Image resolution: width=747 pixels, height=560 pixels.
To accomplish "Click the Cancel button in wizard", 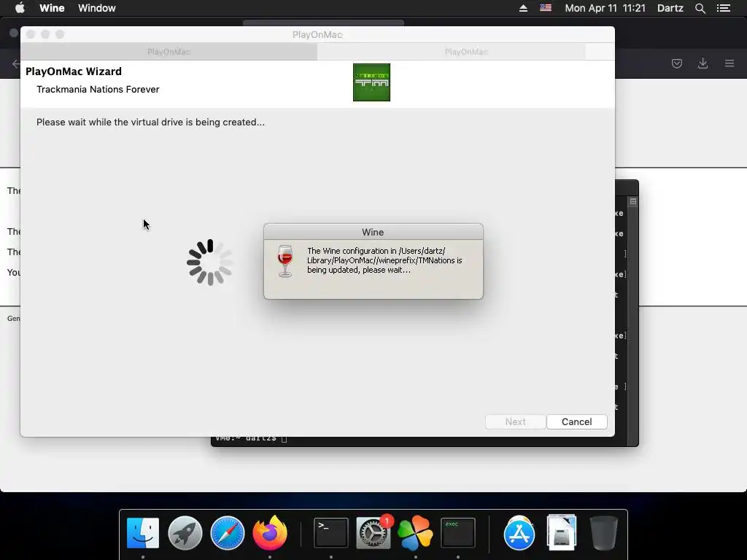I will pyautogui.click(x=576, y=422).
